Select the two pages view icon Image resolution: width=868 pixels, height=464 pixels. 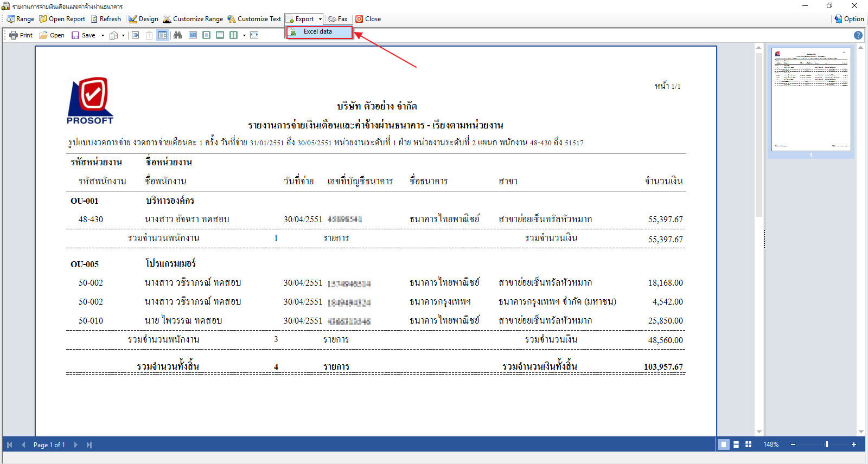[220, 35]
